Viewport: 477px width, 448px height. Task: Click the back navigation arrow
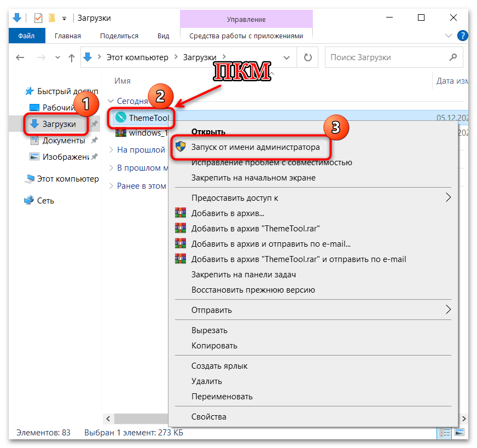20,57
